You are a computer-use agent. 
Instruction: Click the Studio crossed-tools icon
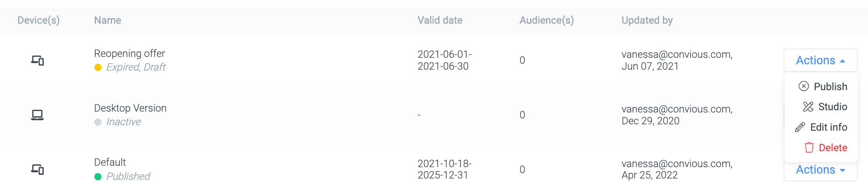tap(808, 107)
